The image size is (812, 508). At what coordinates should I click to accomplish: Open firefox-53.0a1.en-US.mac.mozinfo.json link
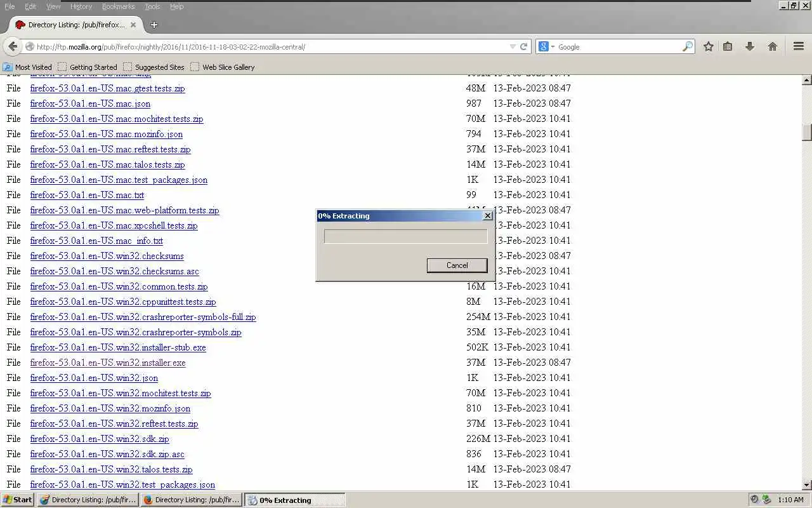click(107, 134)
